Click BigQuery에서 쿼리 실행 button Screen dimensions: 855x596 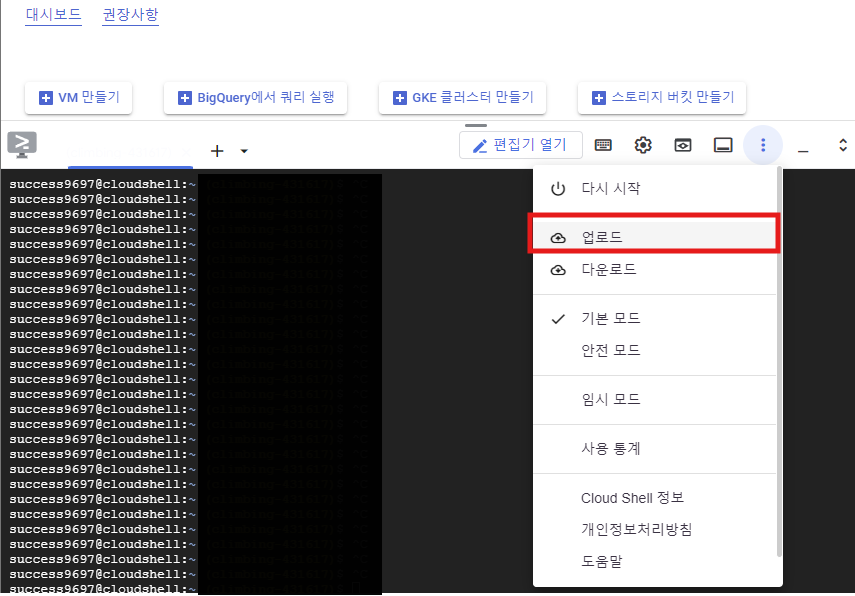point(255,98)
